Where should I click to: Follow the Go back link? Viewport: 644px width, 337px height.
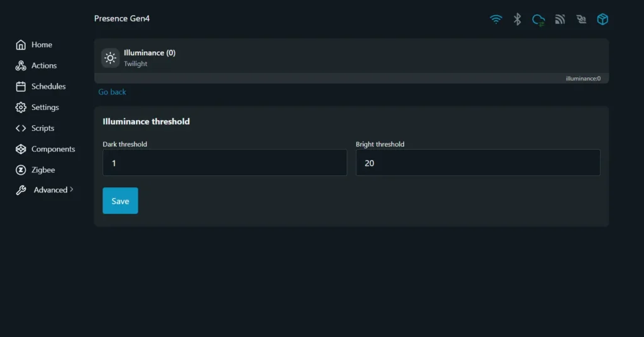(112, 92)
